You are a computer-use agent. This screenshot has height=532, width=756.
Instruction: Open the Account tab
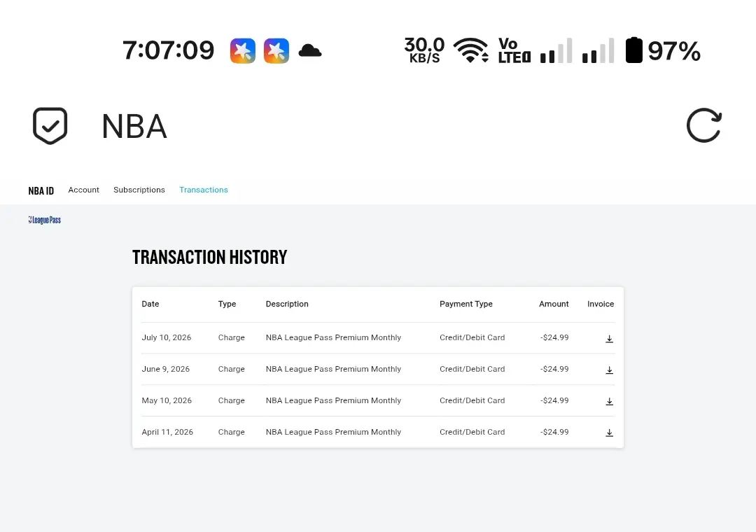point(83,190)
